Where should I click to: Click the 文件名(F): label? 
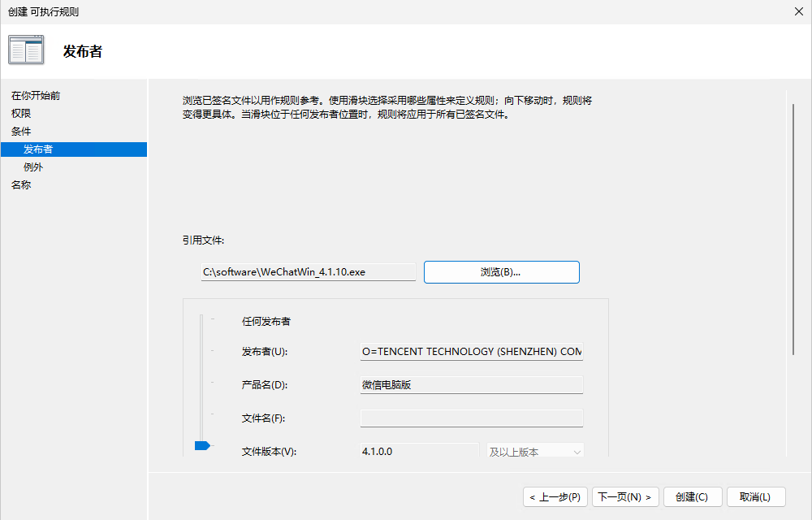click(263, 418)
